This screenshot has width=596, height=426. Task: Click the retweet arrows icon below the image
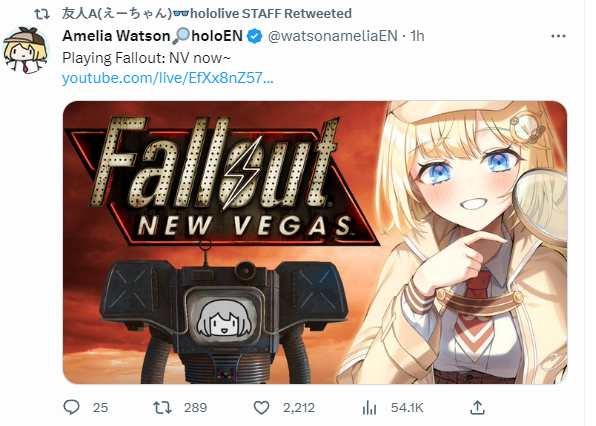point(162,408)
